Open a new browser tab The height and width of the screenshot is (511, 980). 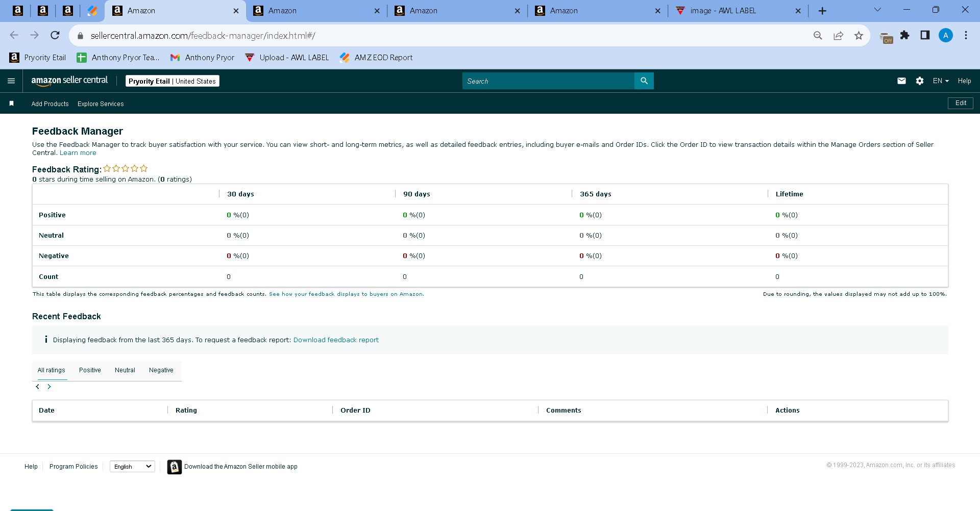pos(822,11)
